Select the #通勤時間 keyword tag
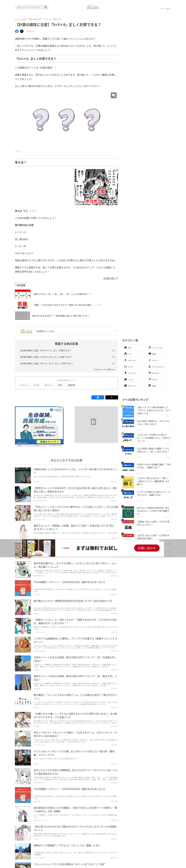Screen dimensions: 186x868 (x=71, y=385)
